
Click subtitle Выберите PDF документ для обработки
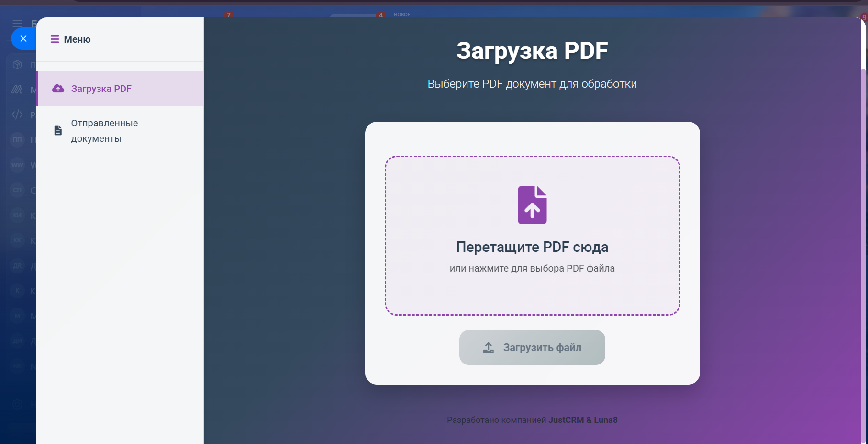(532, 84)
